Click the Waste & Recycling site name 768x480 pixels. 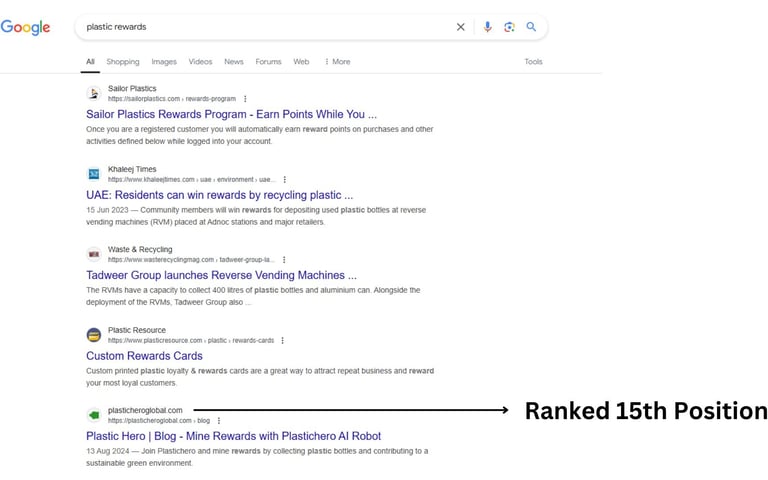pyautogui.click(x=140, y=249)
